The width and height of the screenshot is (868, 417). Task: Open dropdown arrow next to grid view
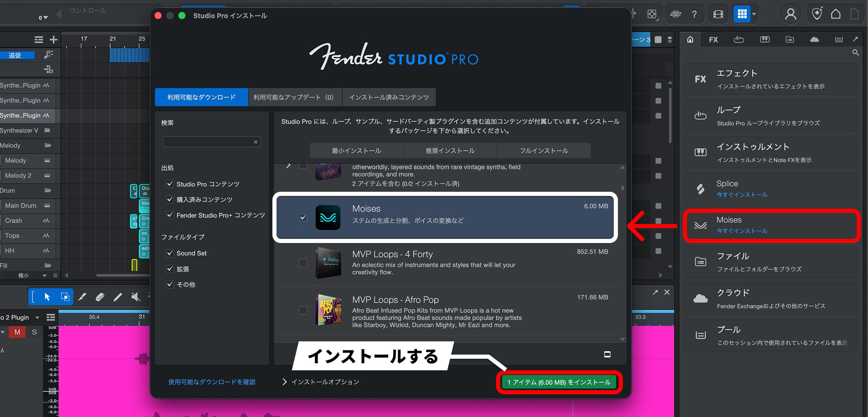[754, 14]
